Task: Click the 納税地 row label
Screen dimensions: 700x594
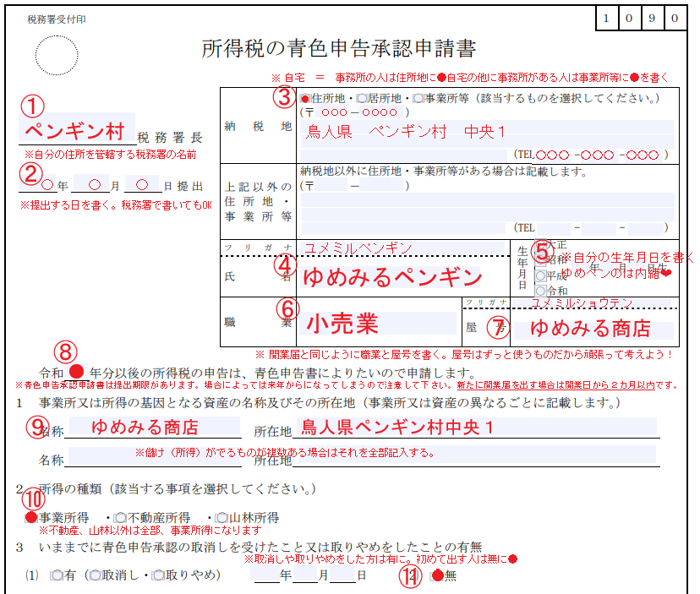Action: (258, 126)
